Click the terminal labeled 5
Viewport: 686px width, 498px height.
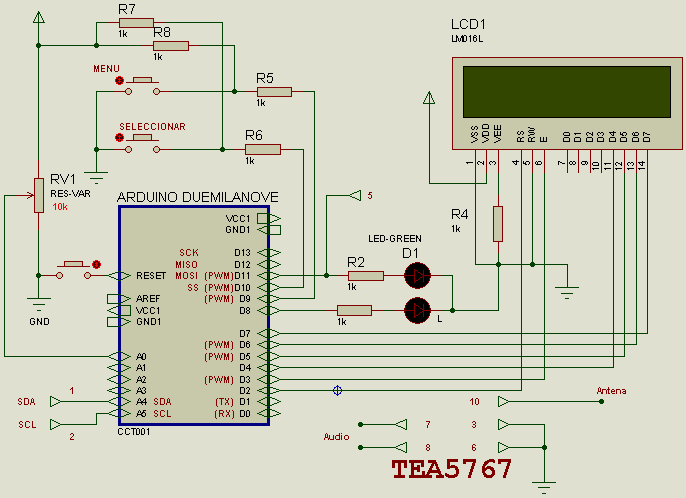tap(355, 196)
